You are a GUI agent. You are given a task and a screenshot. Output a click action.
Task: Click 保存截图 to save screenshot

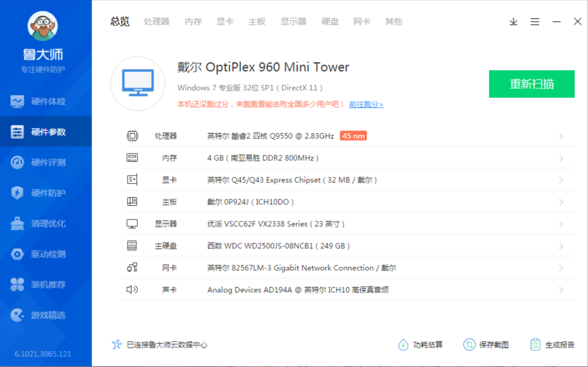pyautogui.click(x=486, y=345)
